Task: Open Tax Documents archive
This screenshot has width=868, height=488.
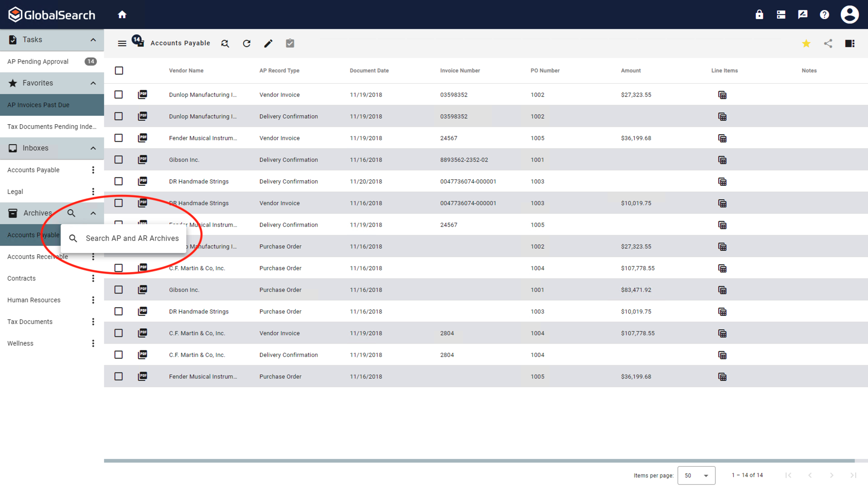Action: pos(30,322)
